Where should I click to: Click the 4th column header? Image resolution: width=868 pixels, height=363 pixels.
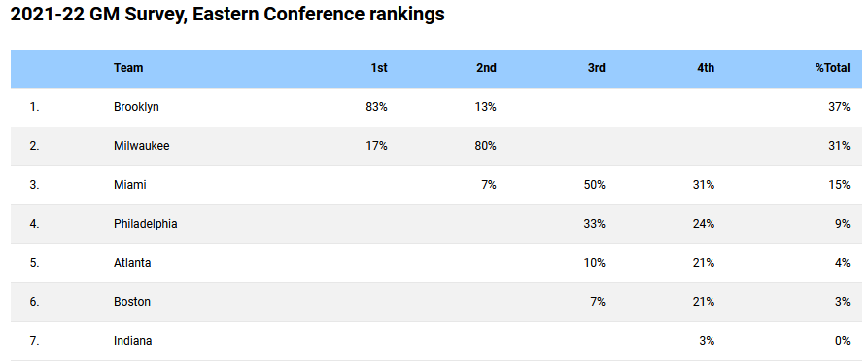pos(706,68)
